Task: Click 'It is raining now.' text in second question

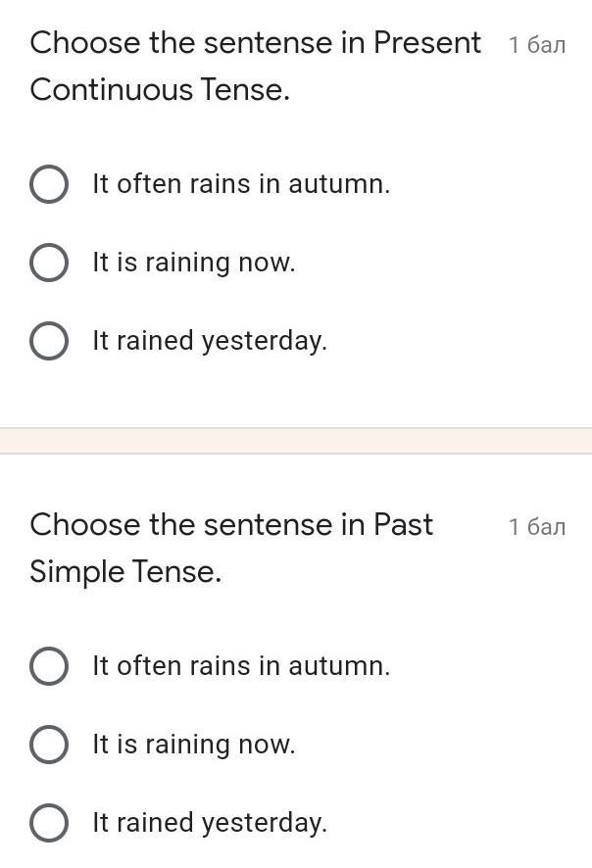Action: (x=194, y=745)
